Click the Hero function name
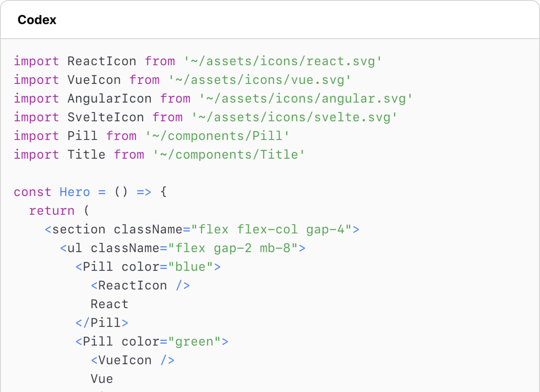This screenshot has width=540, height=392. point(75,192)
